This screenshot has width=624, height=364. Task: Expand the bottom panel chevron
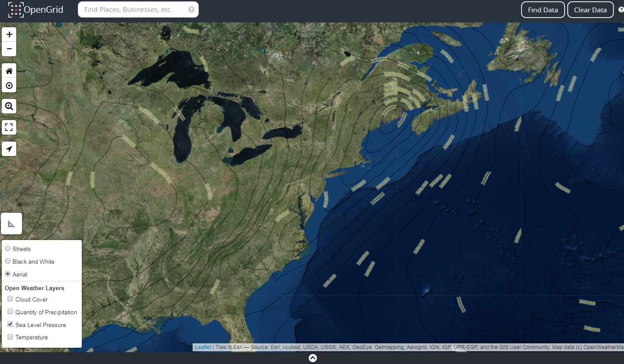coord(312,358)
